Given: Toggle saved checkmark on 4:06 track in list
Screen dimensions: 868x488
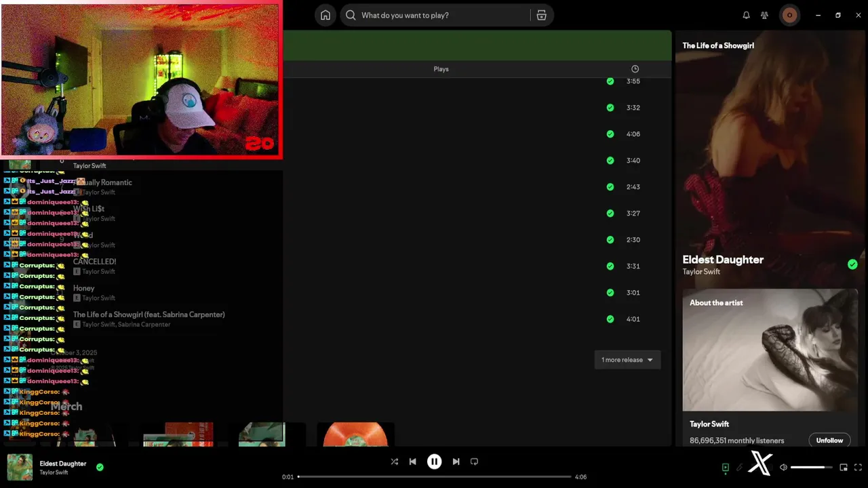Looking at the screenshot, I should click(x=610, y=134).
